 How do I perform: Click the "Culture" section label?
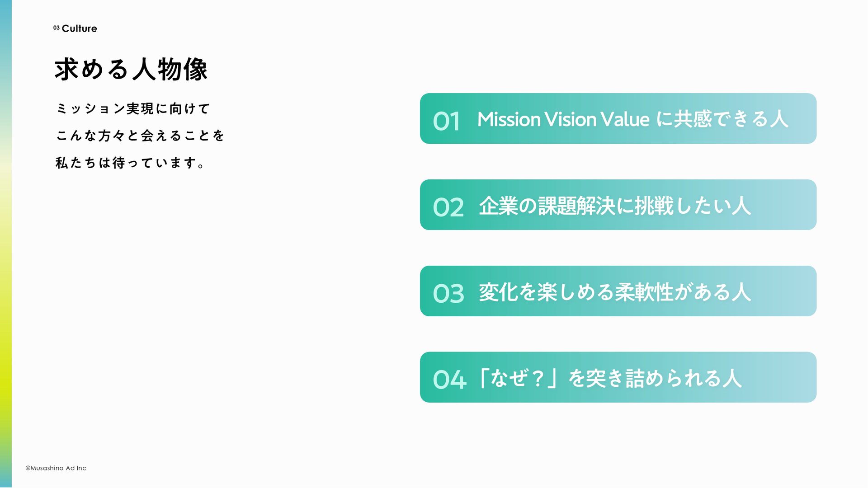click(80, 28)
